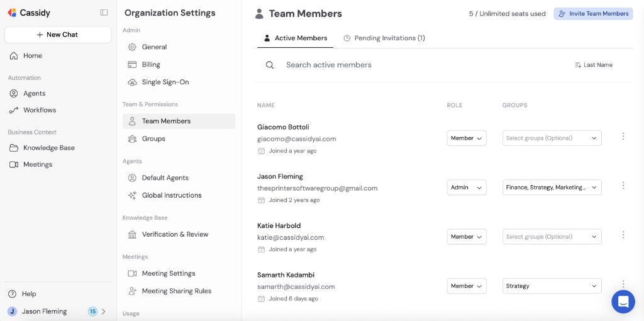This screenshot has height=321, width=644.
Task: Open role dropdown for Katie Harbold
Action: click(467, 237)
